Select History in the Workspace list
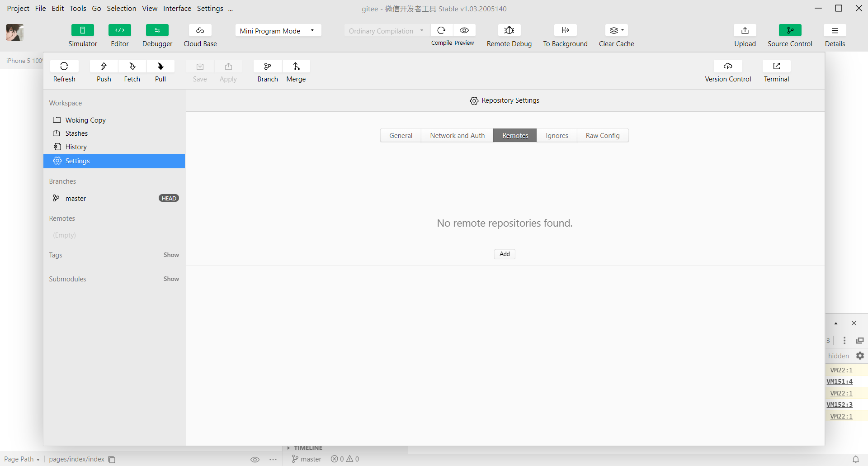Screen dimensions: 868x466 (x=76, y=147)
